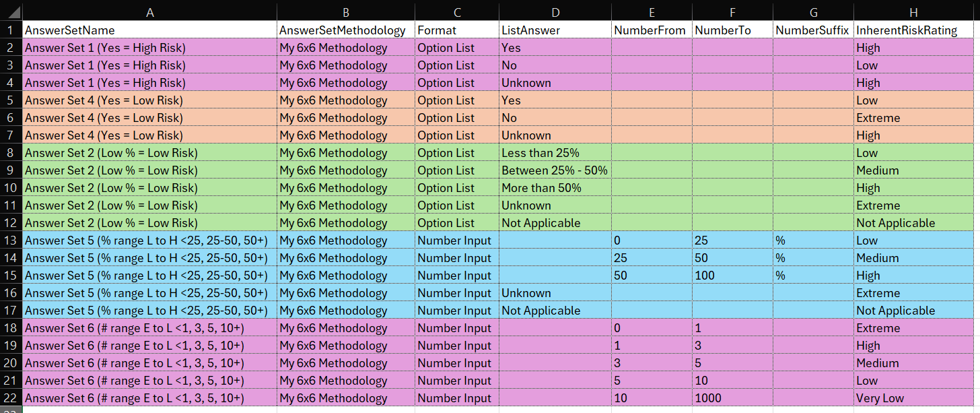Image resolution: width=980 pixels, height=413 pixels.
Task: Select the NumberTo '25' cell in row 13
Action: pyautogui.click(x=732, y=241)
